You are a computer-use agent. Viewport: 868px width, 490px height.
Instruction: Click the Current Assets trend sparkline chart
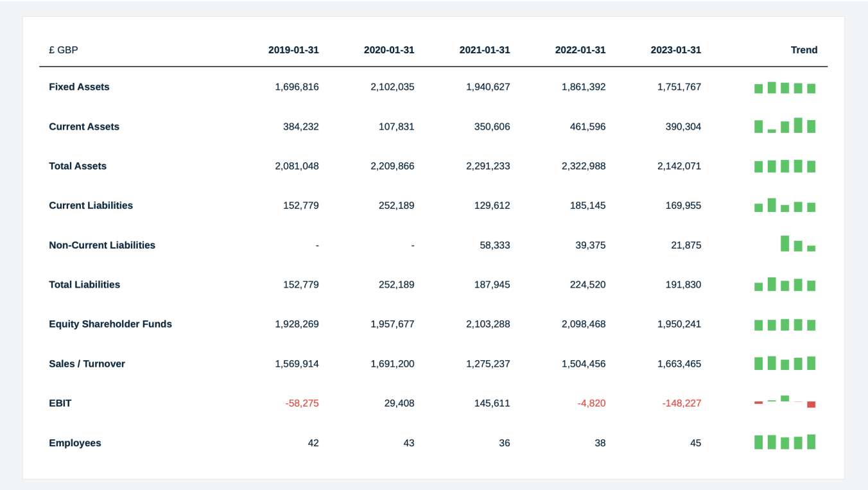point(785,125)
